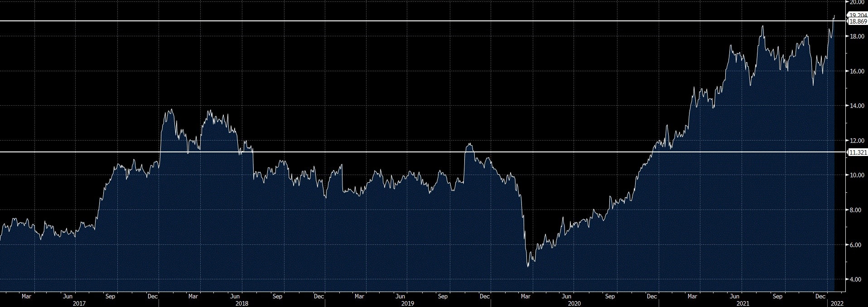Click the 14.00 y-axis label
The image size is (868, 307).
[857, 106]
